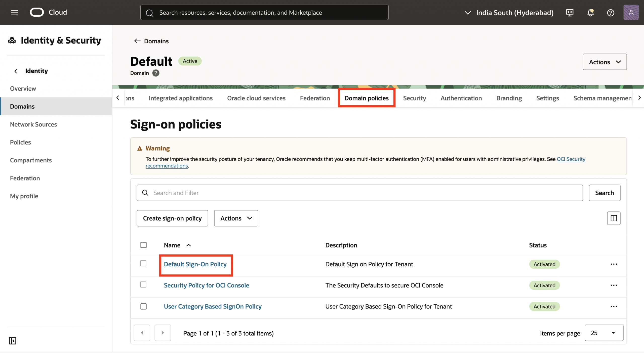Click the Domain help info icon

click(x=156, y=73)
